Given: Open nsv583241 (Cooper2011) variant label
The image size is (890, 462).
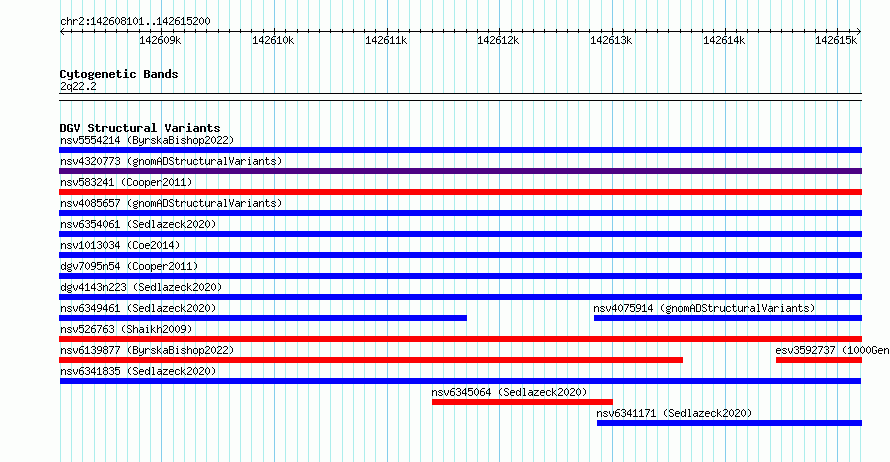Looking at the screenshot, I should tap(126, 182).
